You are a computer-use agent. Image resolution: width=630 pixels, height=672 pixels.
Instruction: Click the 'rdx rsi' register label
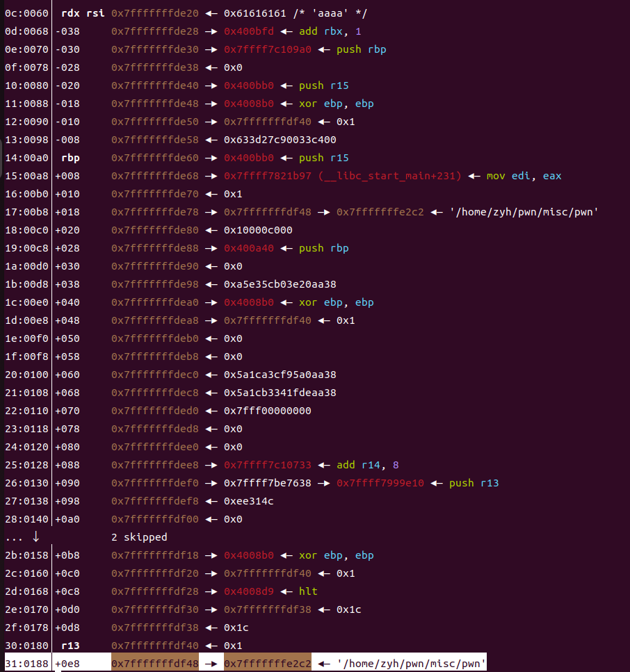(83, 13)
